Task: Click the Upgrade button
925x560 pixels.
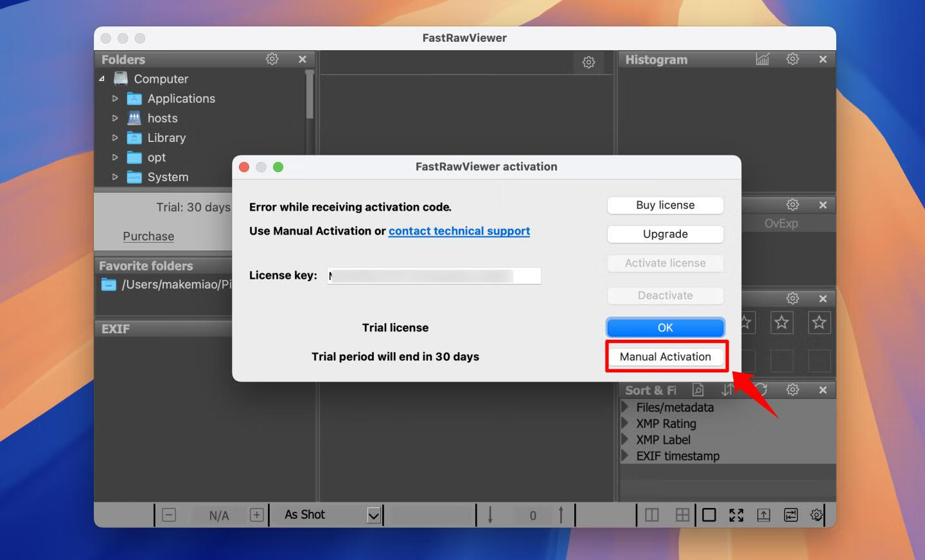Action: (665, 234)
